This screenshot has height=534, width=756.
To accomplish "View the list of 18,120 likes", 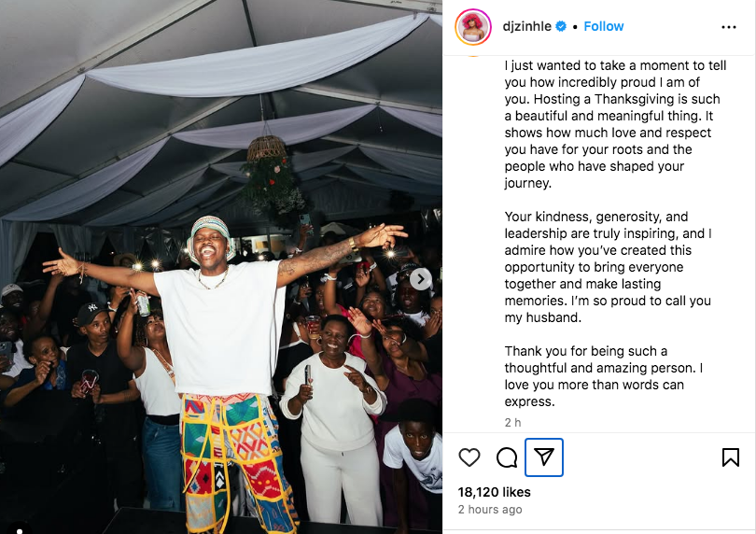I will (x=494, y=492).
